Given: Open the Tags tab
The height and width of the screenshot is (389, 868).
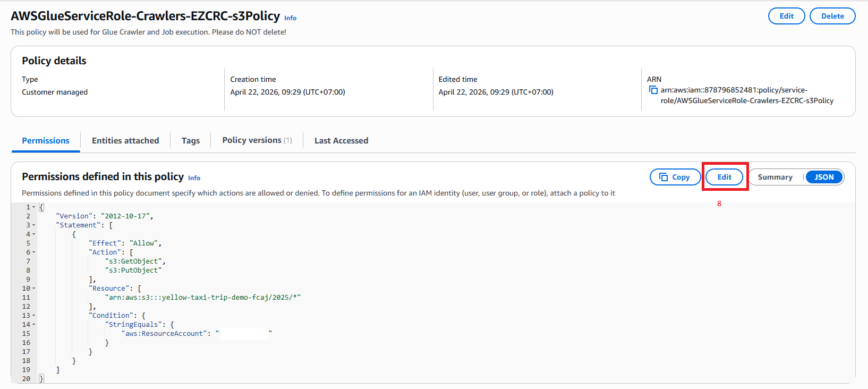Looking at the screenshot, I should coord(191,140).
